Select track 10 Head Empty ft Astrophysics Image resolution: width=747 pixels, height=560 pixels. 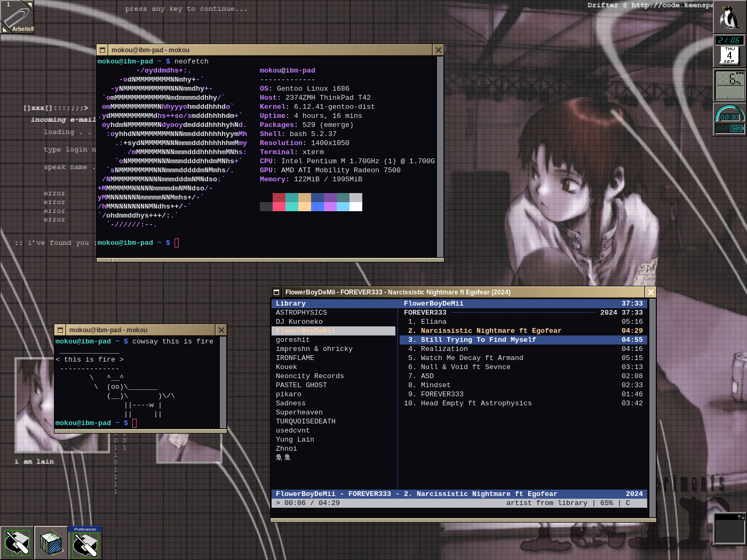(x=476, y=403)
